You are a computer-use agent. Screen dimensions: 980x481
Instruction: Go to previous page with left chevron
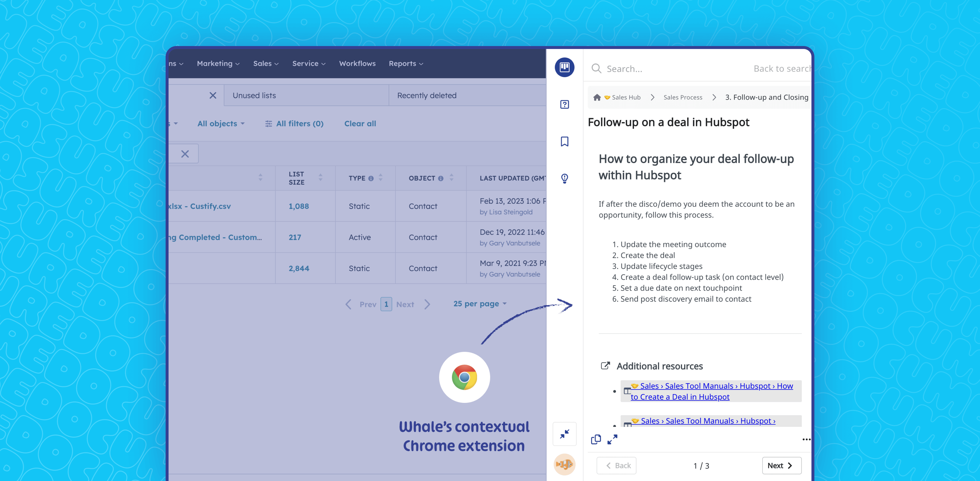tap(348, 304)
